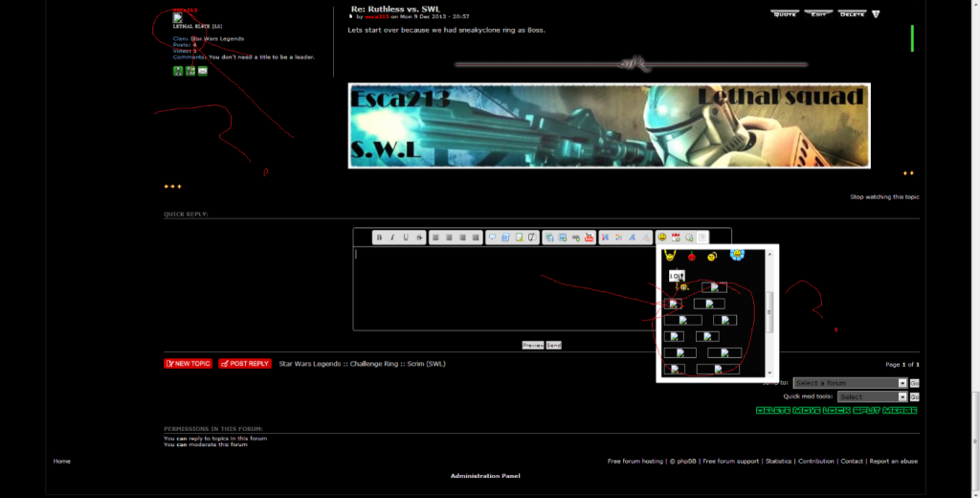Viewport: 980px width, 498px height.
Task: Open 'Report an abuse' footer link
Action: [894, 461]
